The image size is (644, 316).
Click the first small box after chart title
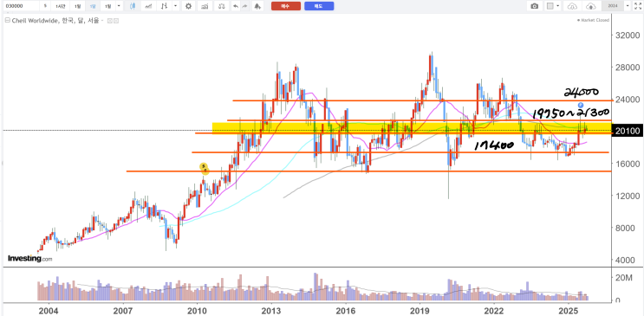[x=109, y=21]
